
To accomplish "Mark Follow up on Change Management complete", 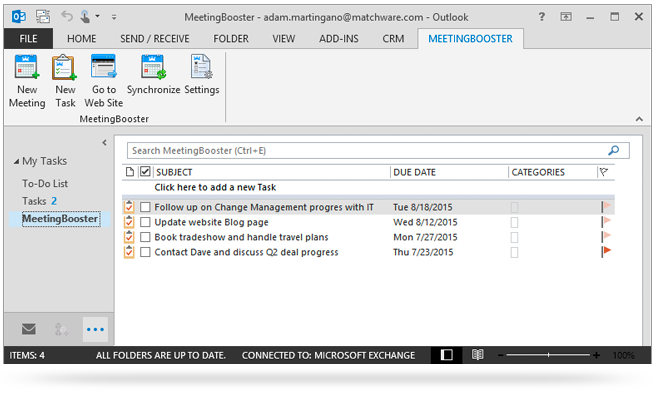I will click(145, 207).
